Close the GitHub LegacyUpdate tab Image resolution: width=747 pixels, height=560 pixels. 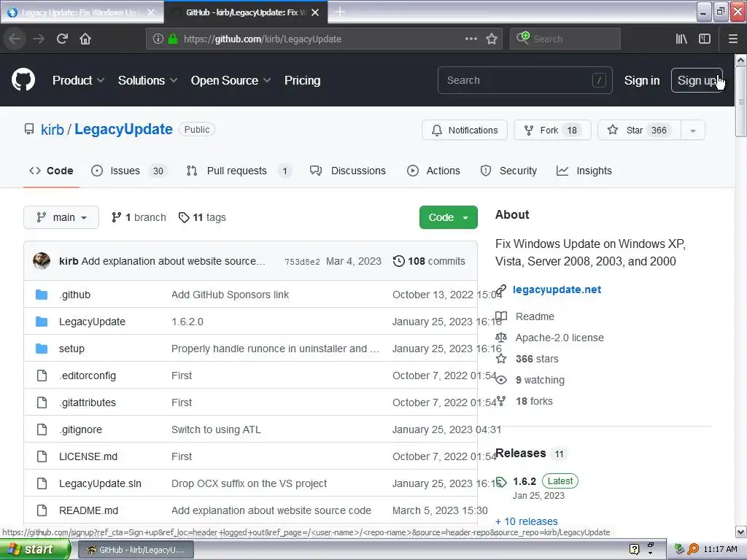click(x=315, y=12)
